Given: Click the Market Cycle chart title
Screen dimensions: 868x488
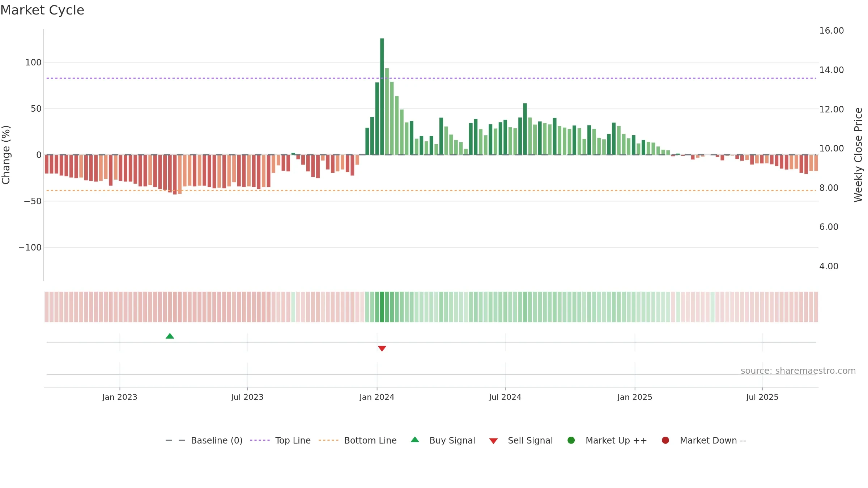Looking at the screenshot, I should pyautogui.click(x=42, y=10).
